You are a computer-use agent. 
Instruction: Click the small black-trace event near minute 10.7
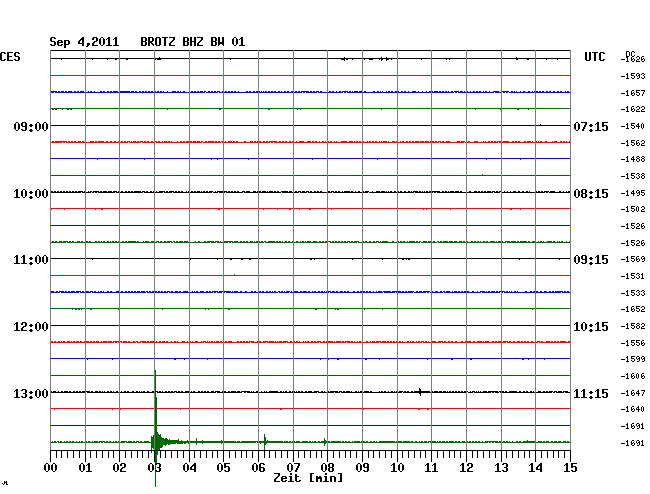tap(420, 391)
